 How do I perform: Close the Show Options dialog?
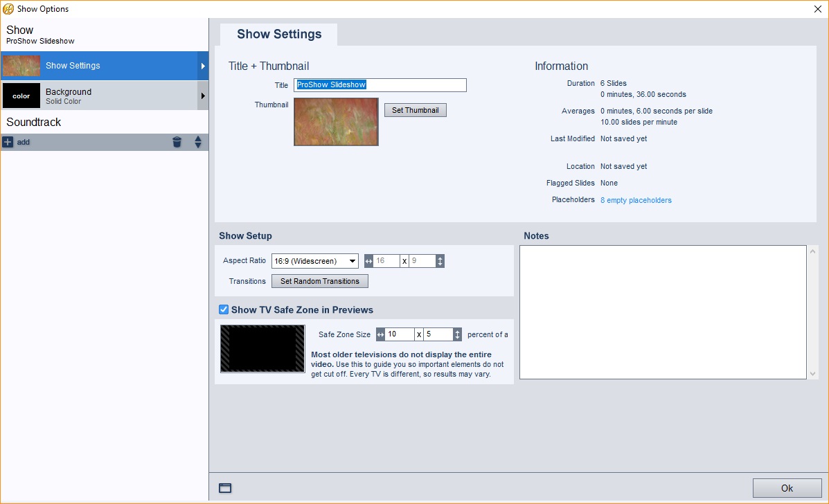coord(817,9)
